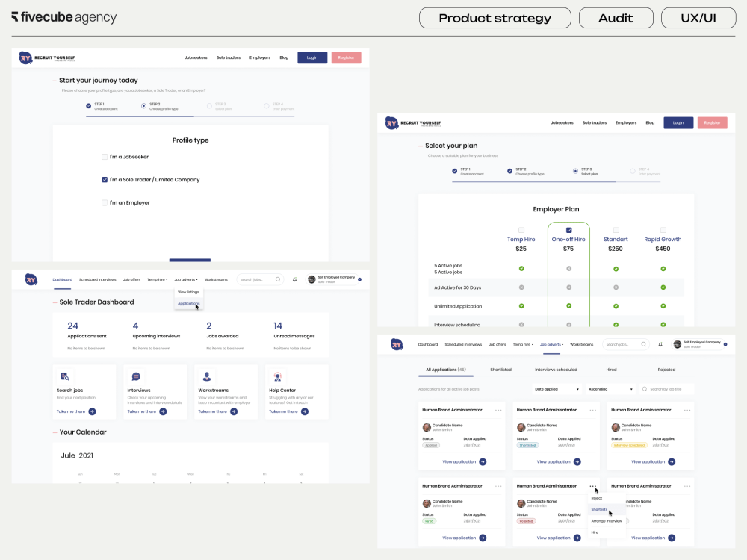The height and width of the screenshot is (560, 747).
Task: Switch to the All Applications tab
Action: click(x=445, y=370)
